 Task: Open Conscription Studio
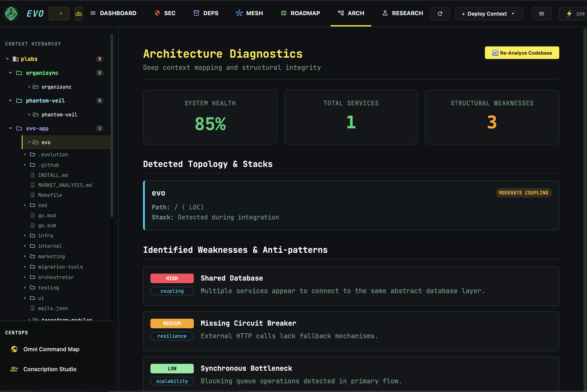tap(50, 369)
